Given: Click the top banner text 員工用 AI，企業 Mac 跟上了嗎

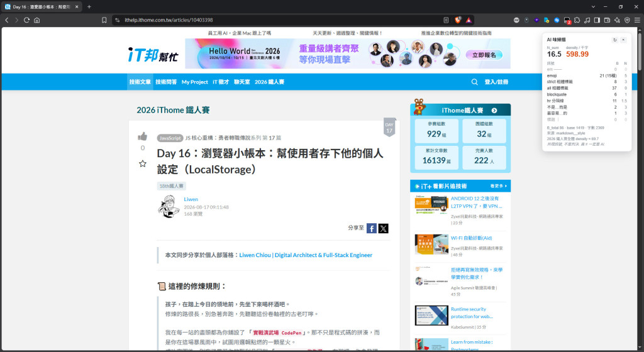Looking at the screenshot, I should tap(240, 33).
